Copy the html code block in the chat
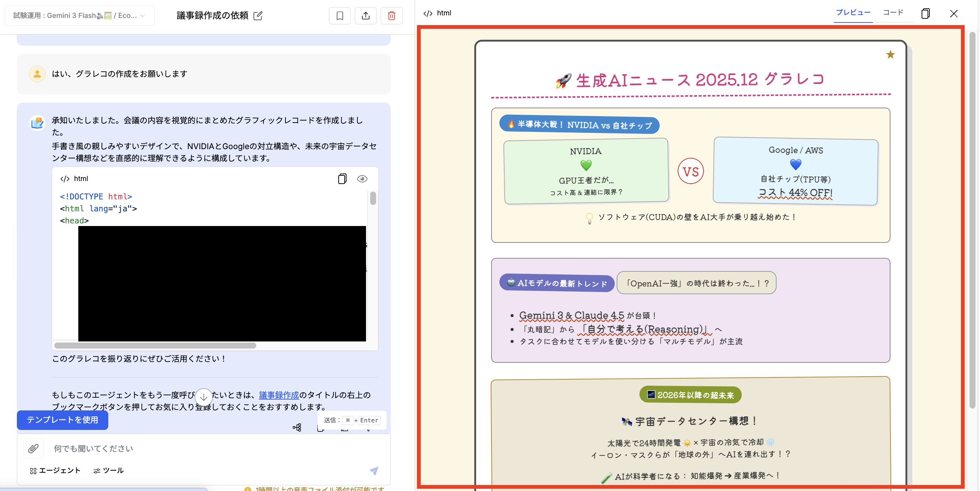This screenshot has width=980, height=491. (x=342, y=178)
